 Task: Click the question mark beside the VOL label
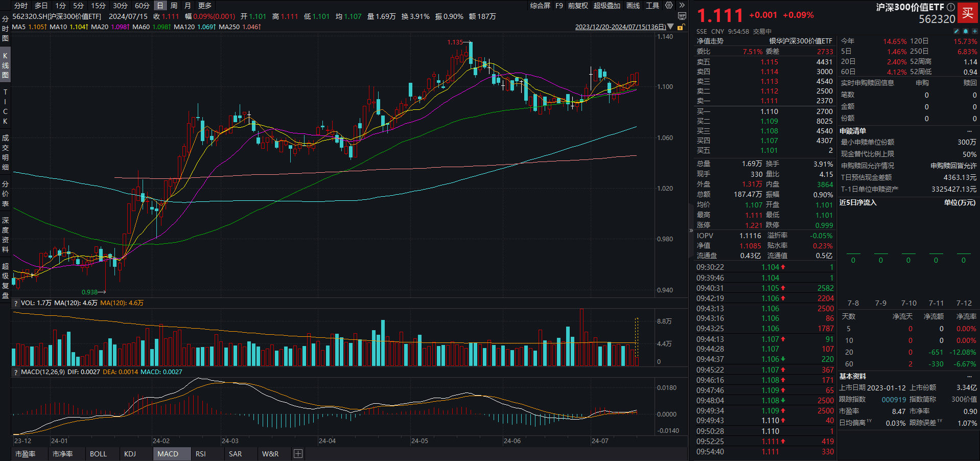click(x=15, y=302)
